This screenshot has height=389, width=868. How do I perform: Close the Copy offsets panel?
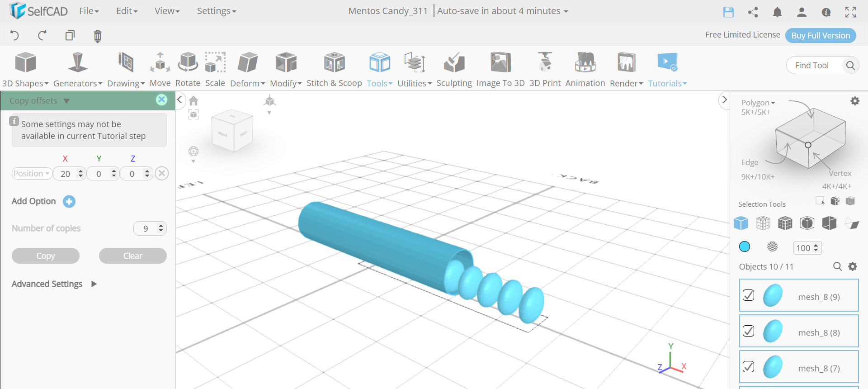coord(161,100)
